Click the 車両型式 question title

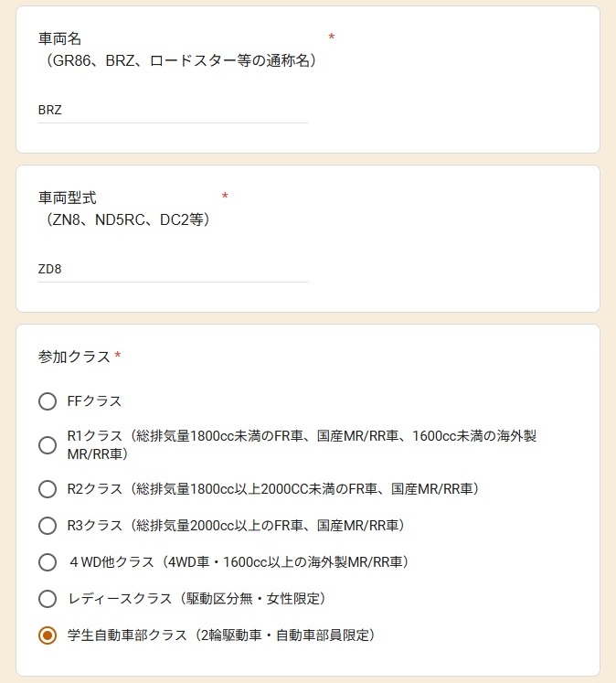pyautogui.click(x=67, y=197)
